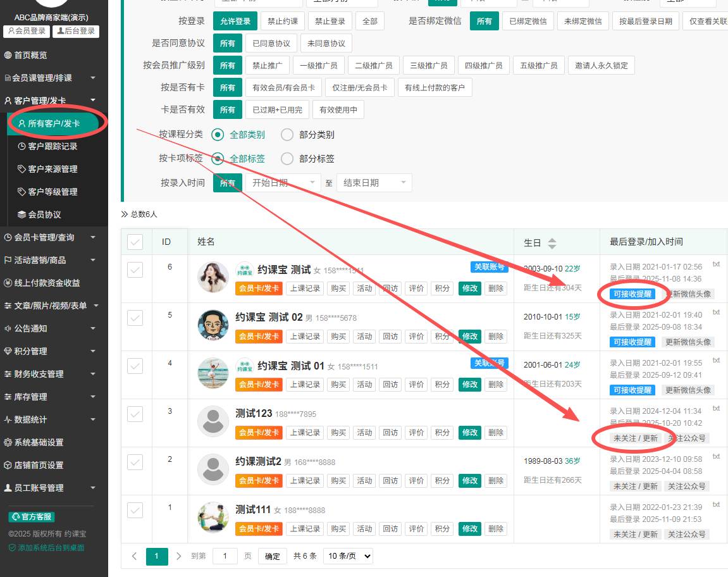Check the checkbox for customer ID 3
The height and width of the screenshot is (577, 728).
pos(135,414)
